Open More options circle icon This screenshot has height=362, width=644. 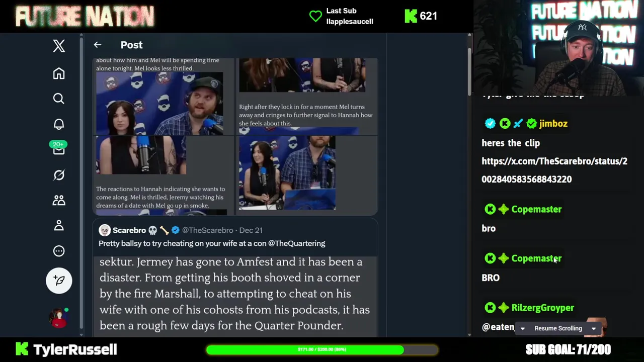(59, 251)
